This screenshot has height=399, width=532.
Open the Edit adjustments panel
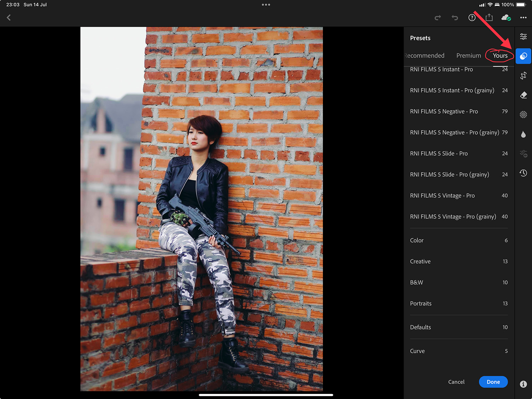(523, 36)
